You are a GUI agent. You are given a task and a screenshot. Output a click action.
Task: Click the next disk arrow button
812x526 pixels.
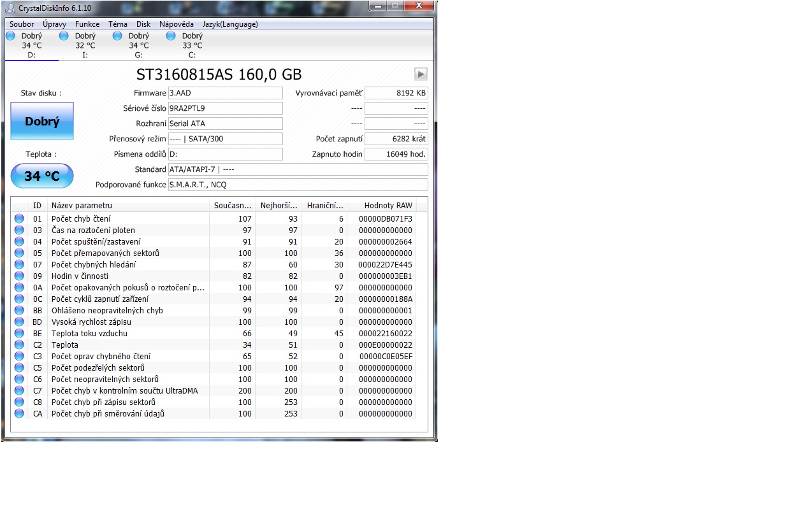tap(421, 74)
